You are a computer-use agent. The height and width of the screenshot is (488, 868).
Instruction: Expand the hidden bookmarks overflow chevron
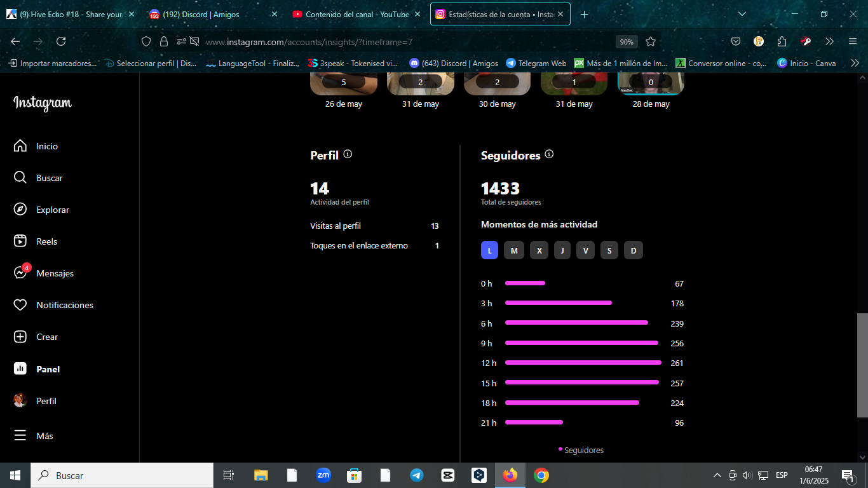pyautogui.click(x=855, y=63)
